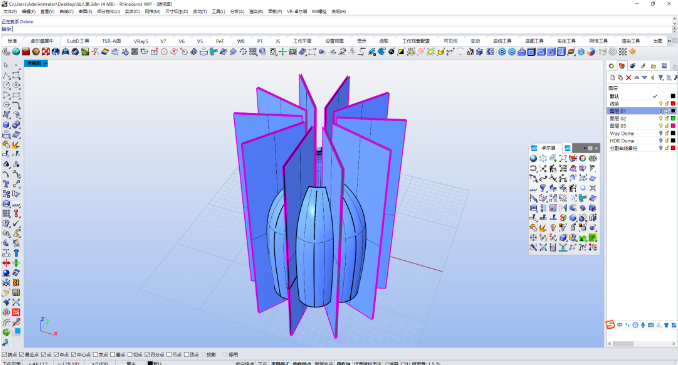
Task: Select the 图层 01 layer row
Action: [641, 111]
